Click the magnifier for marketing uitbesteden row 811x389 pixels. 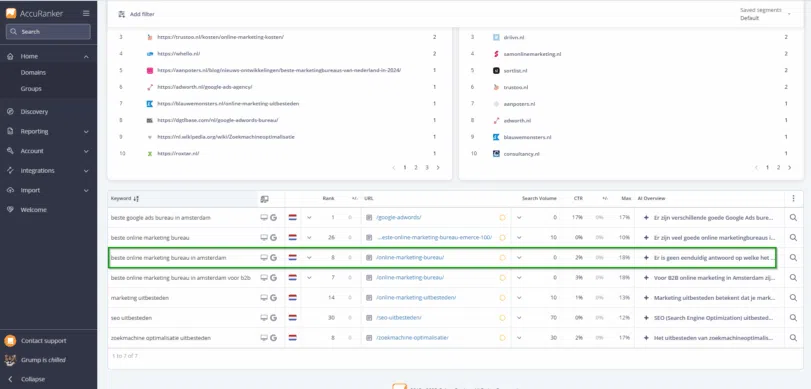click(793, 298)
